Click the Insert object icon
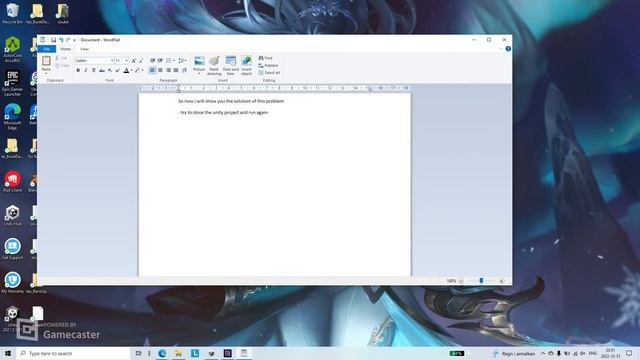 pos(246,65)
